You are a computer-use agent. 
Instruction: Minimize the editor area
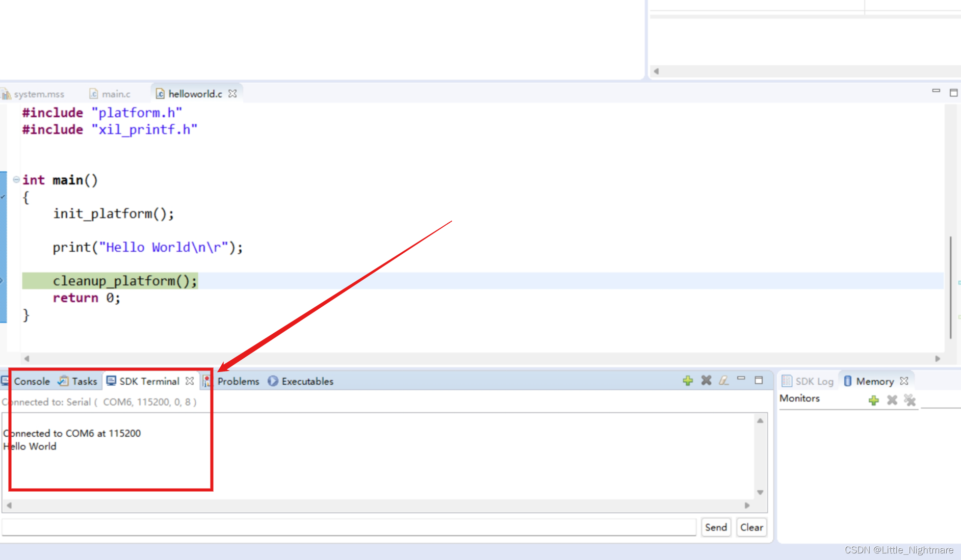pos(936,91)
